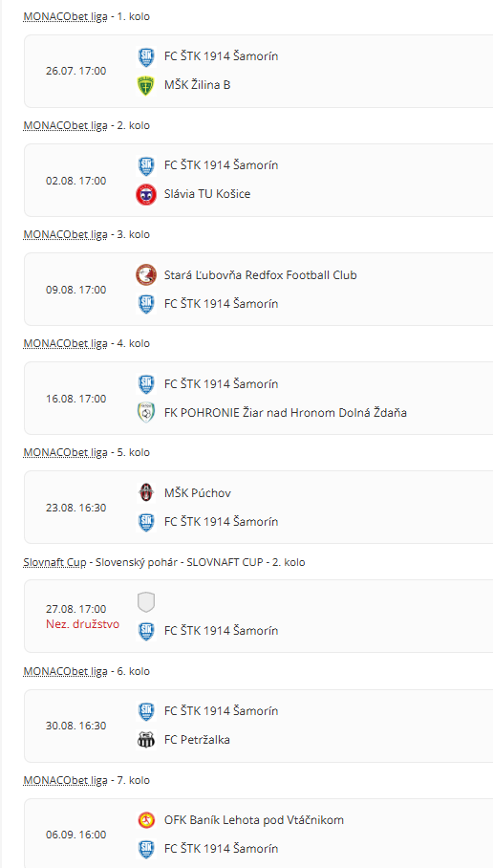Click the MŠK Žilina B club crest
This screenshot has height=868, width=493.
click(x=146, y=86)
